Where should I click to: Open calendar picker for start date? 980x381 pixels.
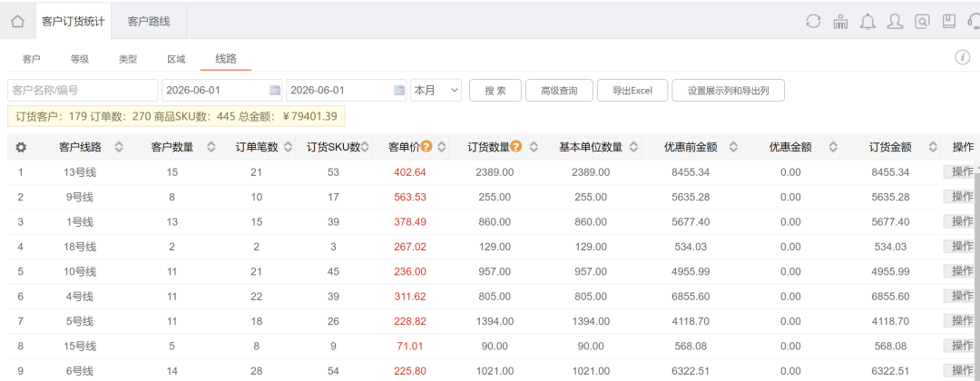[x=274, y=90]
